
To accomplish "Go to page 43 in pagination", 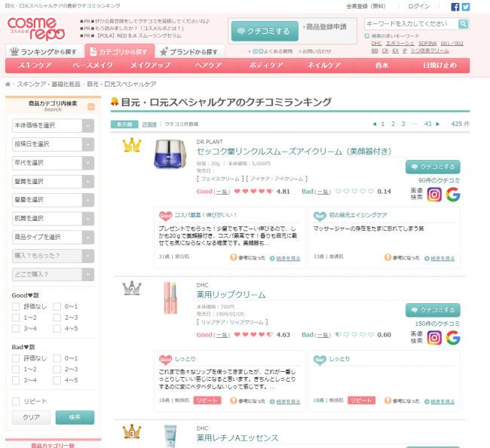I will 427,124.
